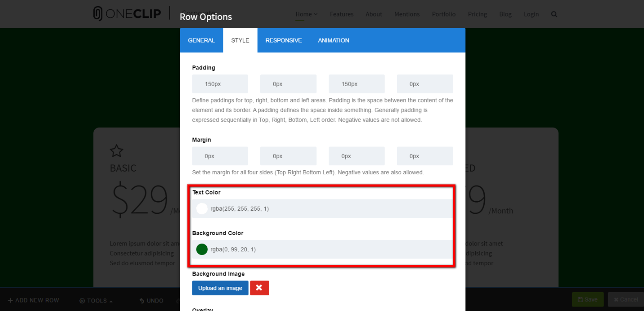Click the Upload an image button

click(x=220, y=288)
